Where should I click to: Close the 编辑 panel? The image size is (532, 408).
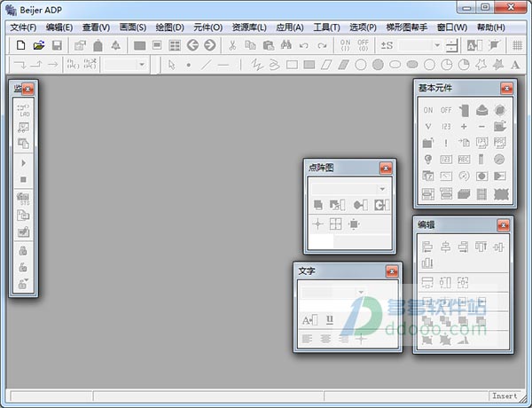click(503, 225)
